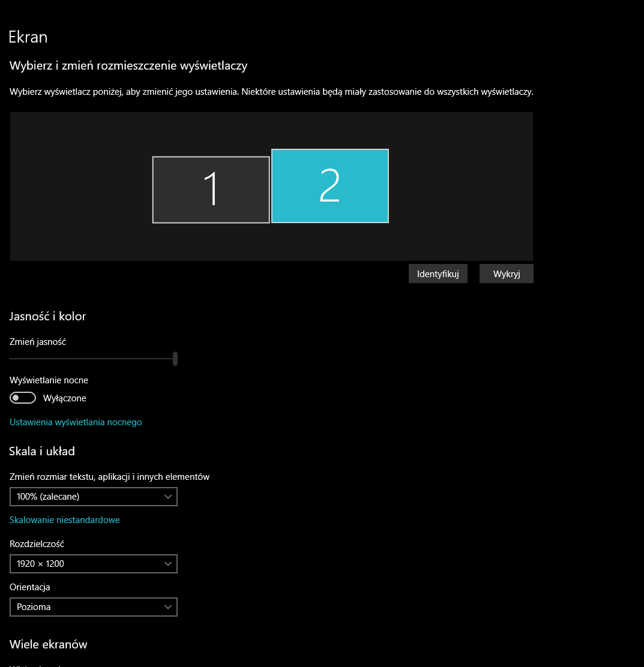The width and height of the screenshot is (644, 667).
Task: Click the chevron arrow on the scale dropdown
Action: [168, 497]
